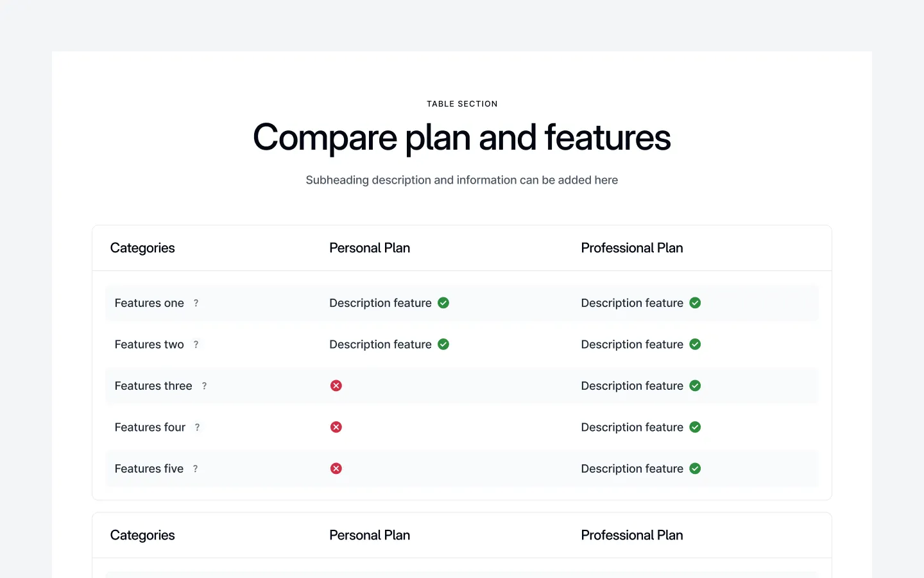Open the tooltip icon next to Features two
This screenshot has width=924, height=578.
(196, 344)
